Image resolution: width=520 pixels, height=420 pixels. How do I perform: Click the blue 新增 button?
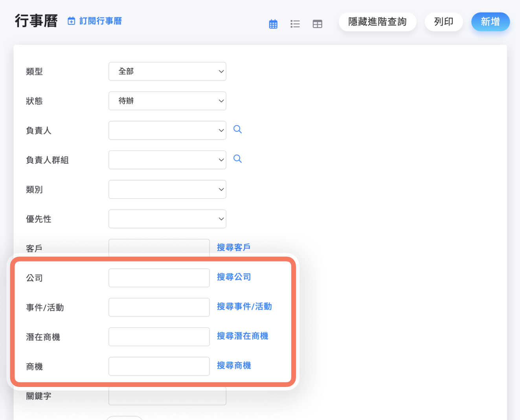[490, 22]
